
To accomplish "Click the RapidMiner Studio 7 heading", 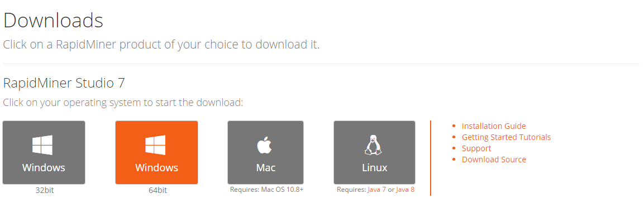I will click(x=64, y=83).
